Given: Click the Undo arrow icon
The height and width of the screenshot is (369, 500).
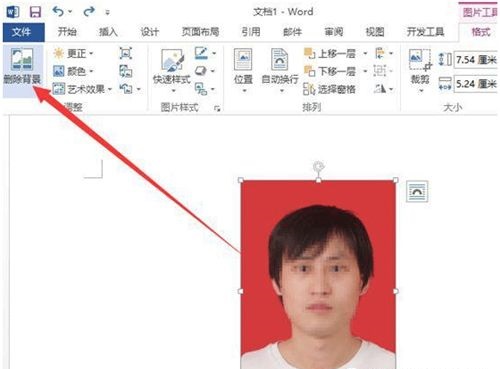Looking at the screenshot, I should tap(58, 12).
